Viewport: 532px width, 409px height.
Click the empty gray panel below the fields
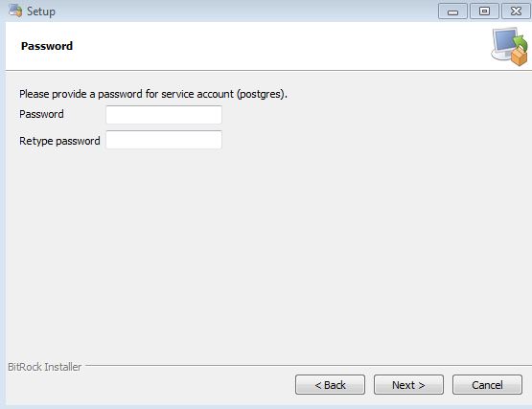pos(268,255)
